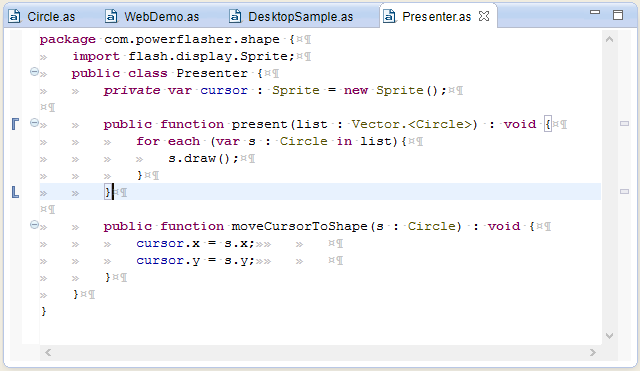Click the opening bracket marker in left ruler

click(x=15, y=124)
